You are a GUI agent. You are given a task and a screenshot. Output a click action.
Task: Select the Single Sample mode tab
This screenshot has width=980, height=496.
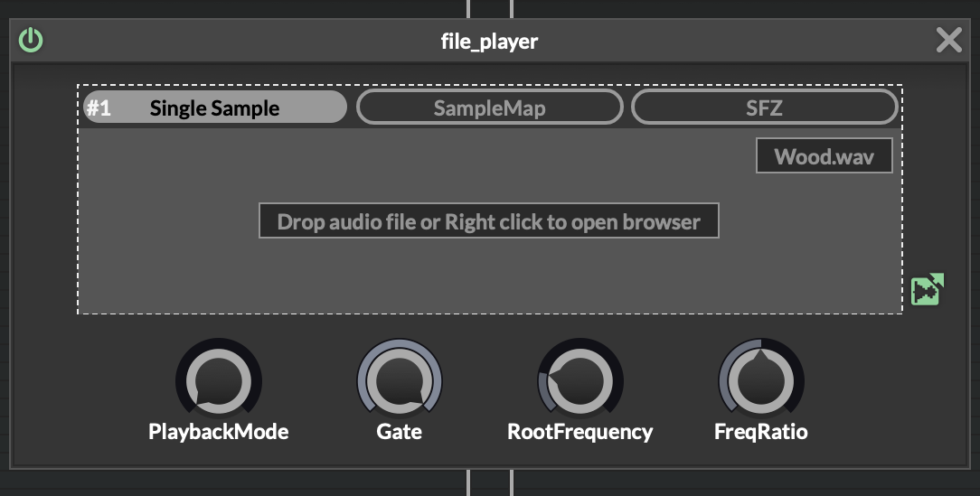(215, 108)
